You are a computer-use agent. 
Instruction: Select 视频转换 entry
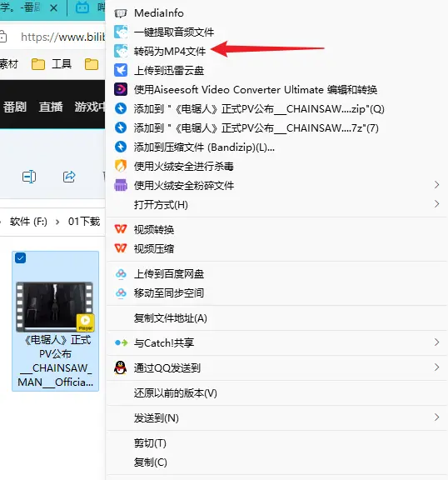(276, 229)
